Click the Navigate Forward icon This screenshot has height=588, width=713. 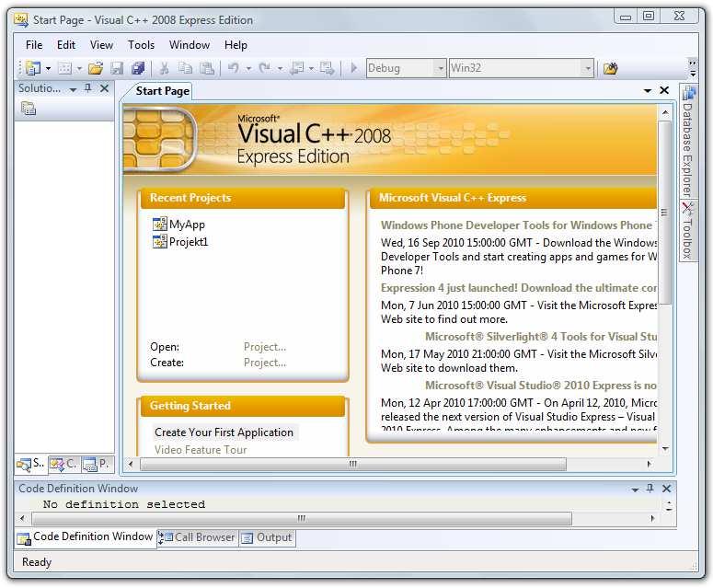pyautogui.click(x=327, y=68)
